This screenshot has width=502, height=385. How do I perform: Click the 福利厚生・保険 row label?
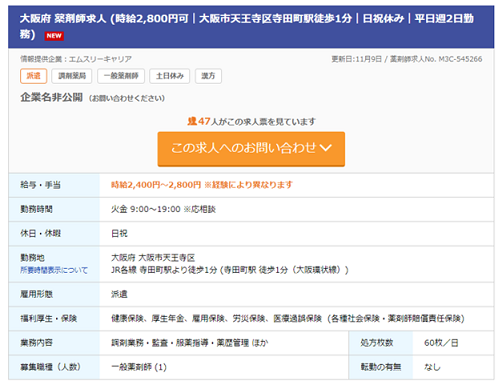click(x=48, y=318)
